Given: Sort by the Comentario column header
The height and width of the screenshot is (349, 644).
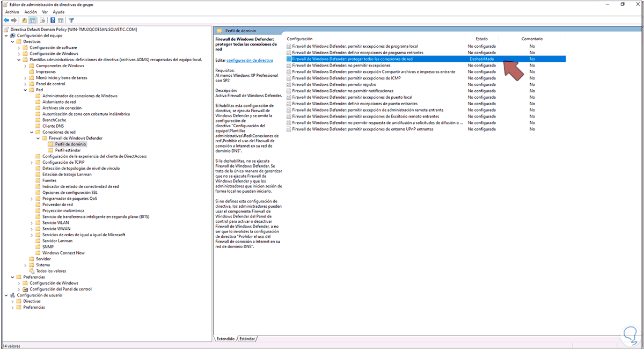Looking at the screenshot, I should click(532, 39).
